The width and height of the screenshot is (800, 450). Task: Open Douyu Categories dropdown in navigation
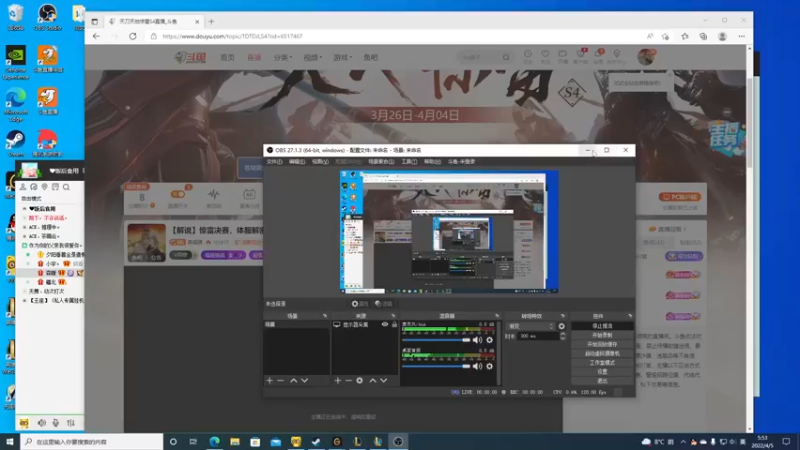pyautogui.click(x=283, y=58)
